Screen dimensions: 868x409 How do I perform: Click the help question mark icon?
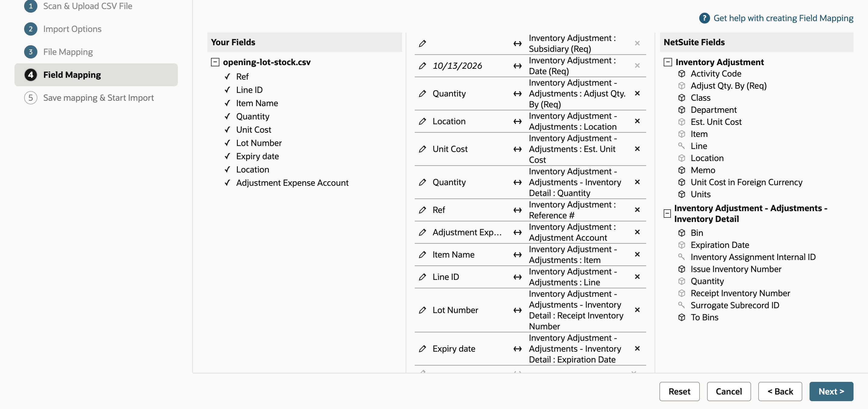[x=704, y=18]
